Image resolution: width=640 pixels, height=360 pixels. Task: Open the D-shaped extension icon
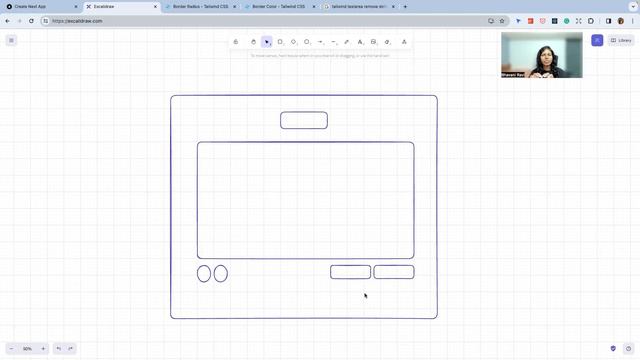591,21
